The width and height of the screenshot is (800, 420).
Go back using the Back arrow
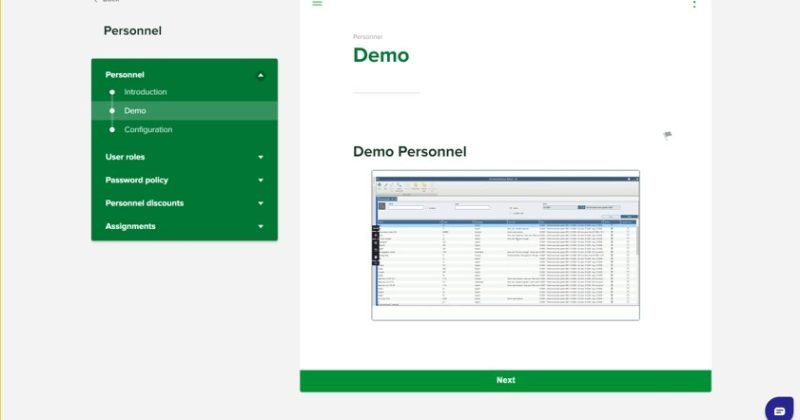(x=97, y=2)
